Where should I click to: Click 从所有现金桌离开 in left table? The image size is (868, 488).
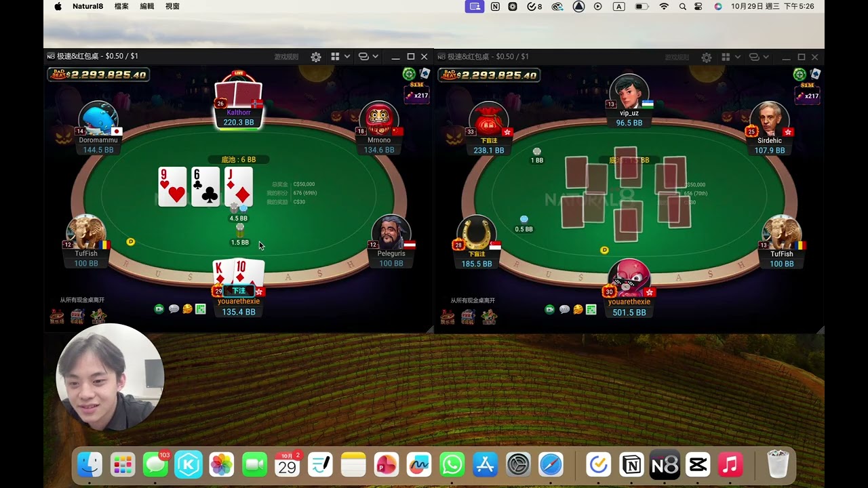pos(82,300)
